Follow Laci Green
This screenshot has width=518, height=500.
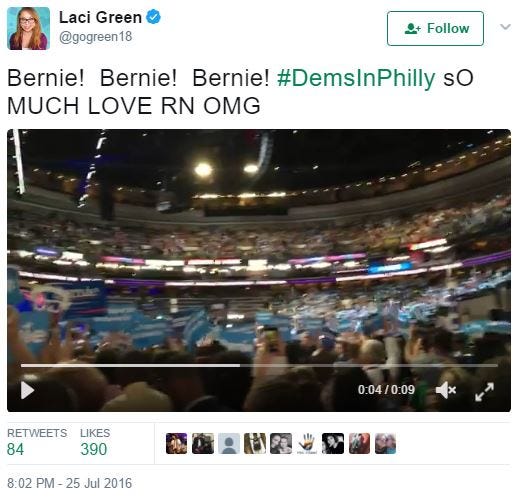[435, 28]
